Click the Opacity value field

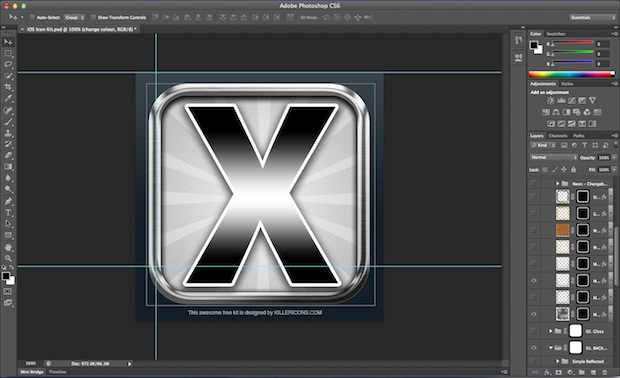pyautogui.click(x=603, y=157)
